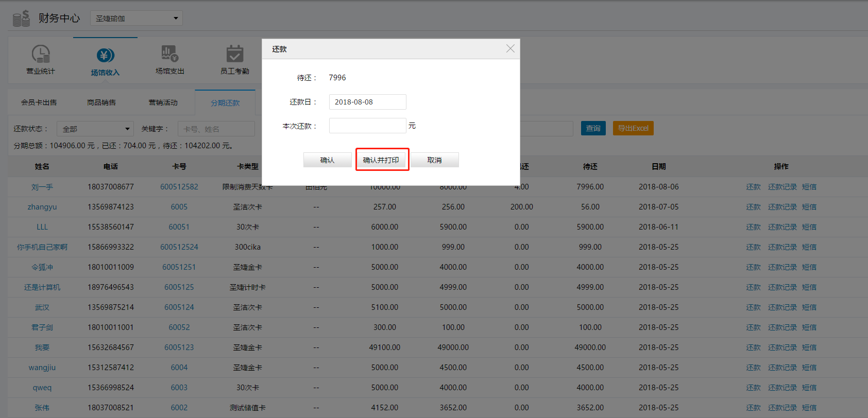Open card number 6005123 link

coord(179,347)
